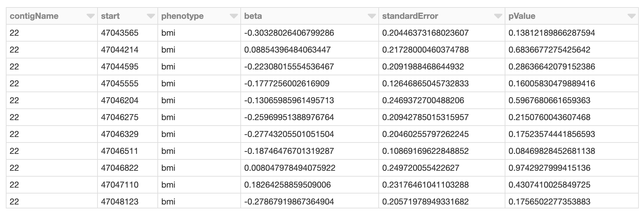
Task: Open the standardError column dropdown arrow
Action: coord(498,16)
